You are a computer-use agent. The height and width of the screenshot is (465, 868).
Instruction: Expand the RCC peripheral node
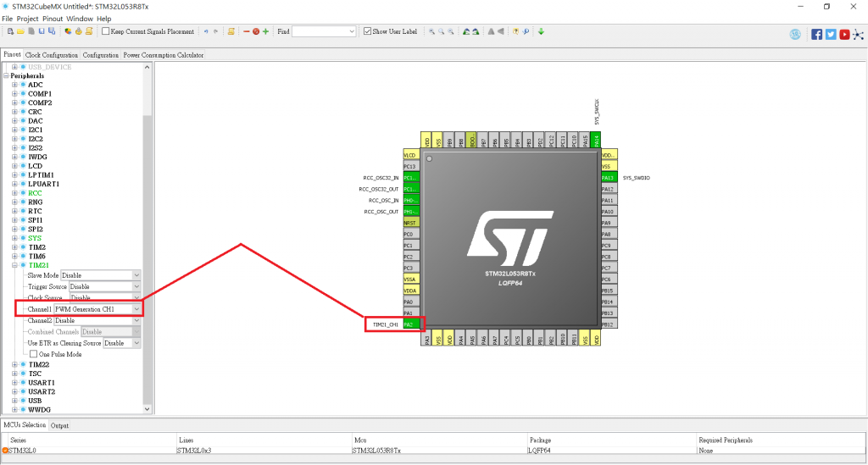[15, 193]
